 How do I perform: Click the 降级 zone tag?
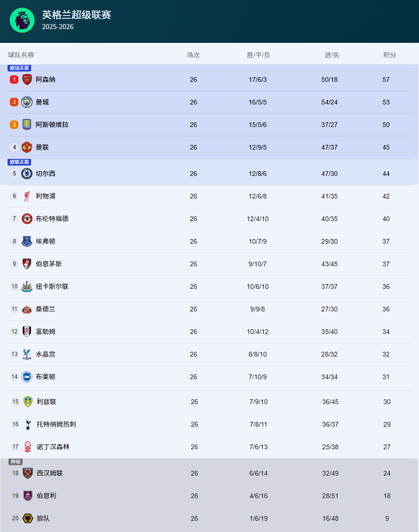(x=16, y=462)
